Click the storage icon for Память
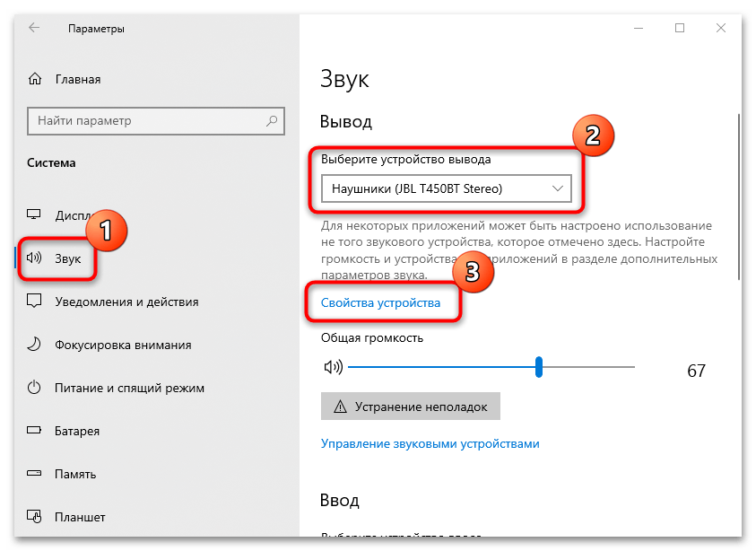The width and height of the screenshot is (756, 551). [x=35, y=474]
